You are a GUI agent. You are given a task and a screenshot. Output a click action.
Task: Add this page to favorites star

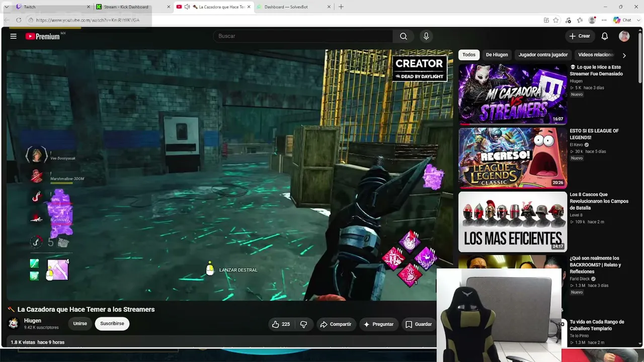click(x=556, y=20)
